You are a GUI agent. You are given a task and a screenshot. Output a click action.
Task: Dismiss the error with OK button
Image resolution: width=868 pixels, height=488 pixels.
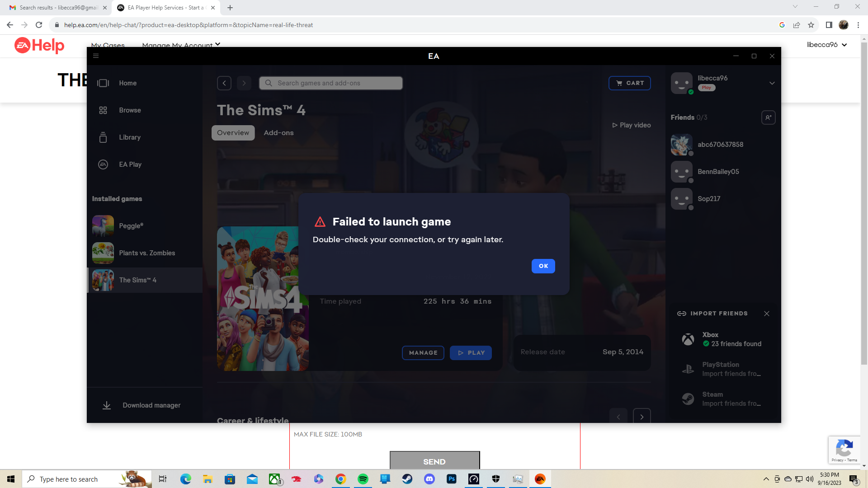(x=543, y=266)
